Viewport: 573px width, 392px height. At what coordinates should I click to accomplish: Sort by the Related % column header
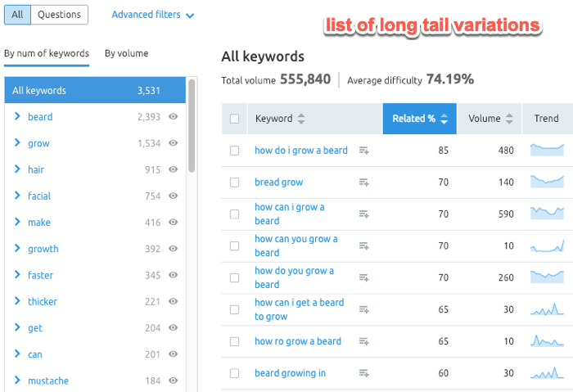419,119
